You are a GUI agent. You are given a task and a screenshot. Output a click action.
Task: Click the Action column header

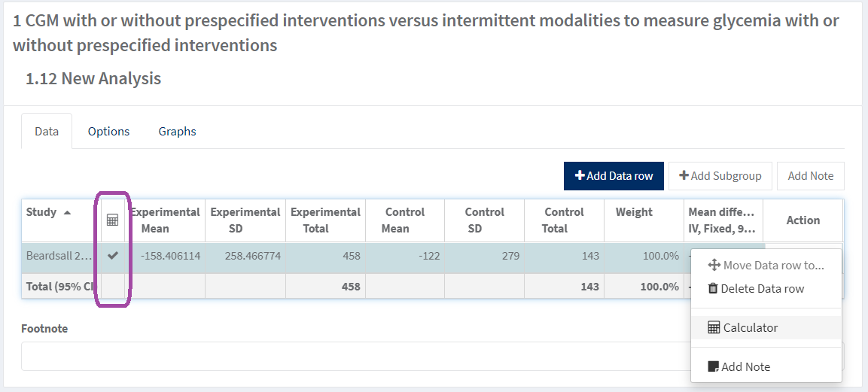point(803,220)
